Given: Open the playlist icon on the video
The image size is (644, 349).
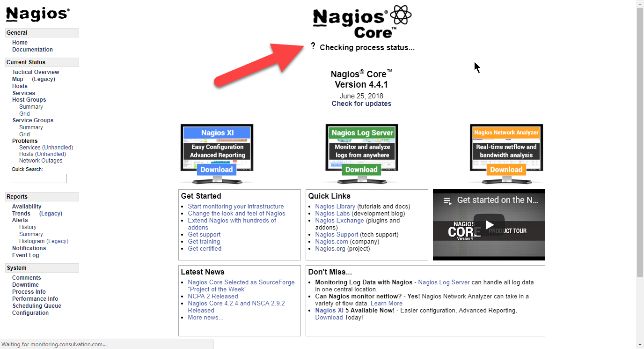Looking at the screenshot, I should (447, 201).
